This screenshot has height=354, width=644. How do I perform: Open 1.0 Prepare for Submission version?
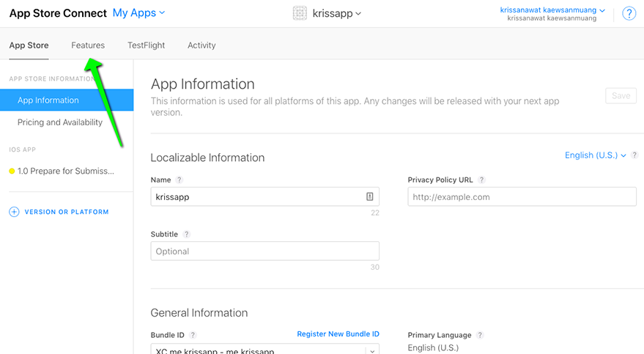(x=66, y=172)
